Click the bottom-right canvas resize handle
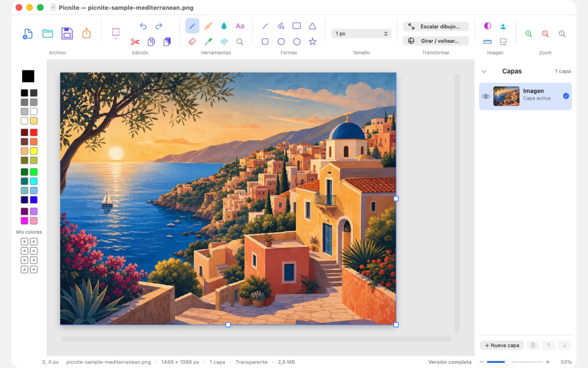This screenshot has height=368, width=588. click(x=396, y=325)
